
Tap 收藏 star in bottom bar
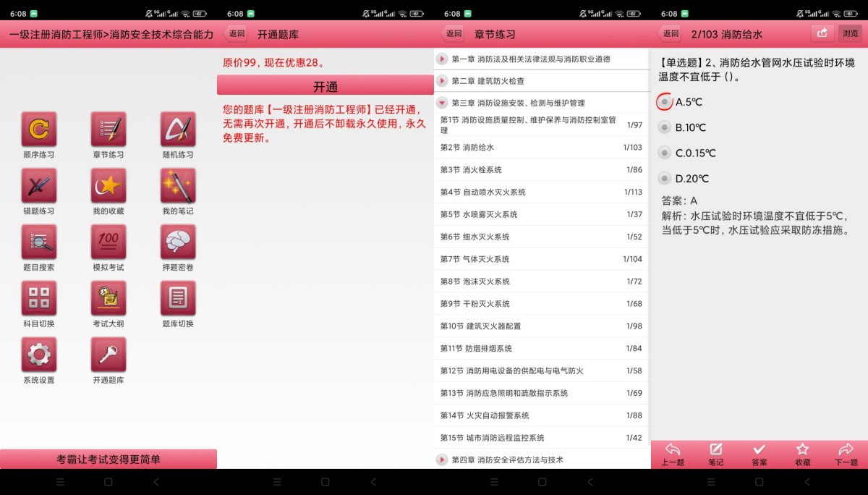[x=803, y=454]
